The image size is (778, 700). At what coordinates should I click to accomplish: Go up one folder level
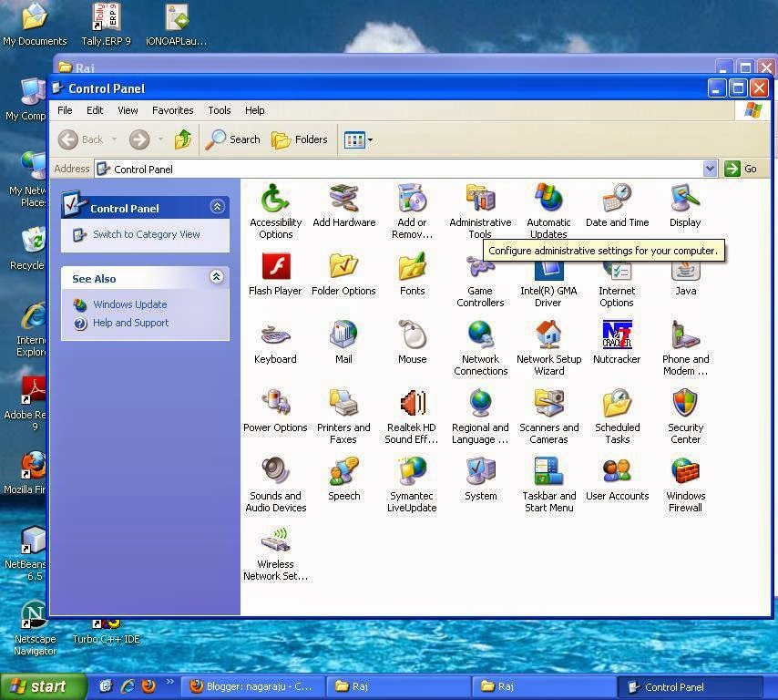click(x=183, y=140)
